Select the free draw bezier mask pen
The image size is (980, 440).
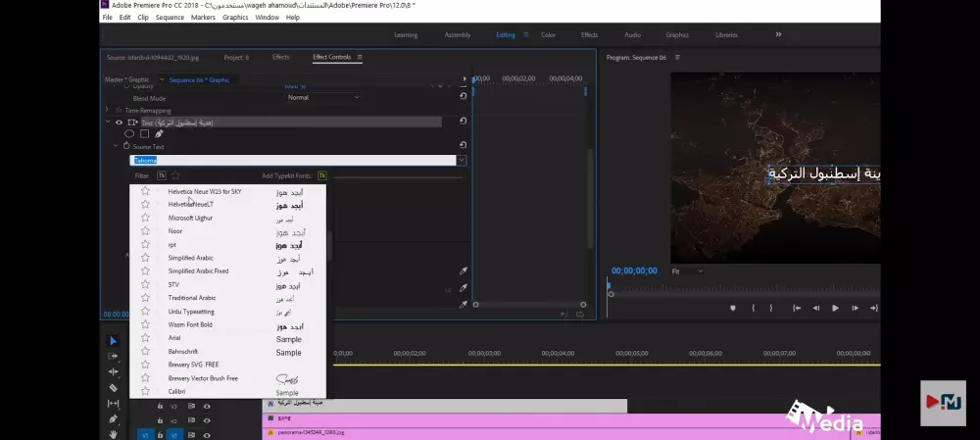tap(159, 133)
